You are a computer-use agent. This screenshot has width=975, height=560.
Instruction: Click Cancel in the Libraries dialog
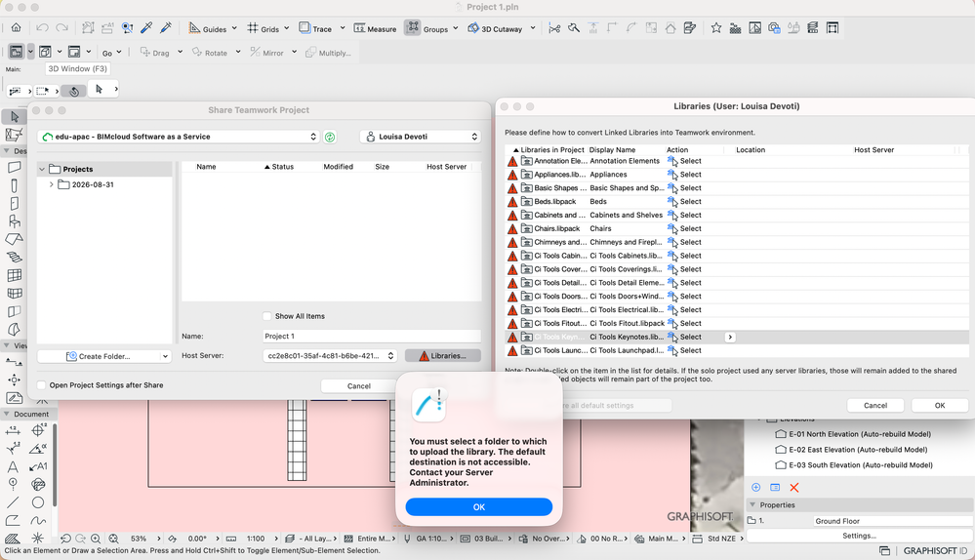874,405
